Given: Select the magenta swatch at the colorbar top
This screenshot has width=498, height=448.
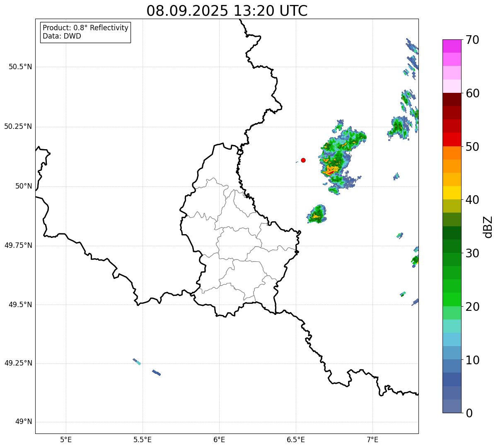Looking at the screenshot, I should pyautogui.click(x=452, y=46).
